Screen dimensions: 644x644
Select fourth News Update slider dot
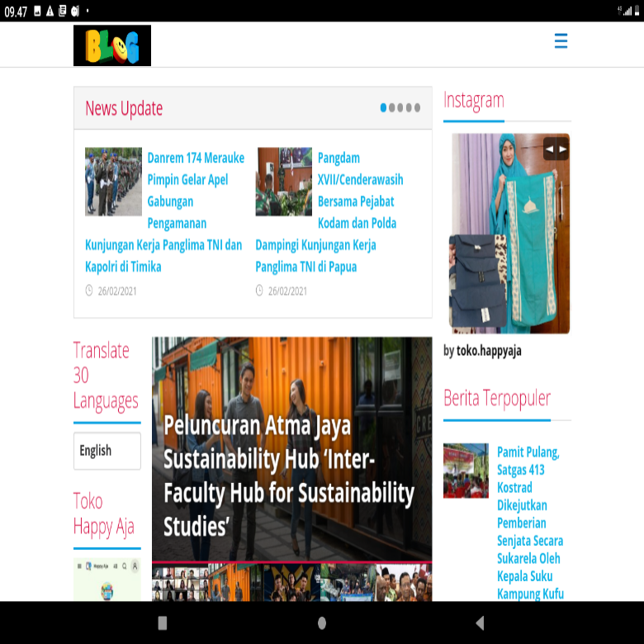pyautogui.click(x=409, y=107)
